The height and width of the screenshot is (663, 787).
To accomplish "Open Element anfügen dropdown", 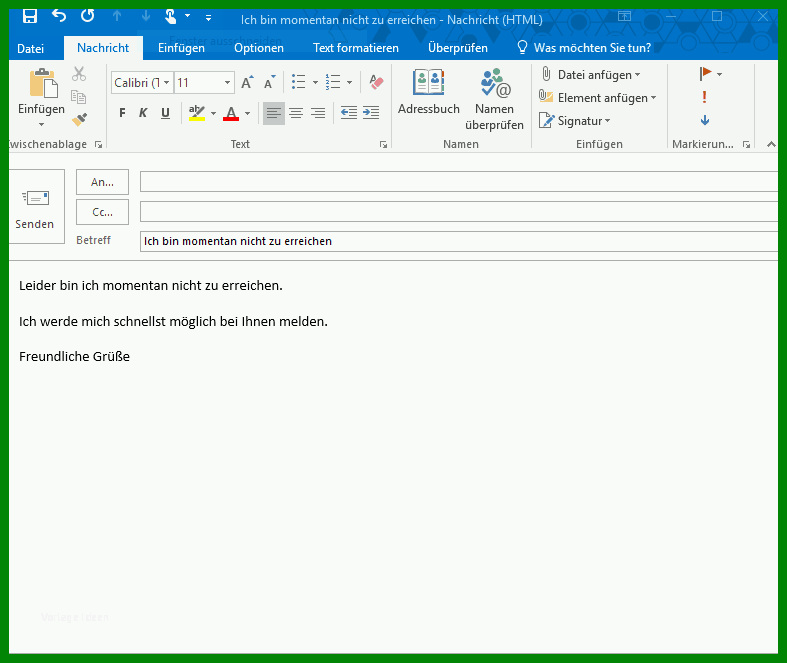I will (597, 97).
